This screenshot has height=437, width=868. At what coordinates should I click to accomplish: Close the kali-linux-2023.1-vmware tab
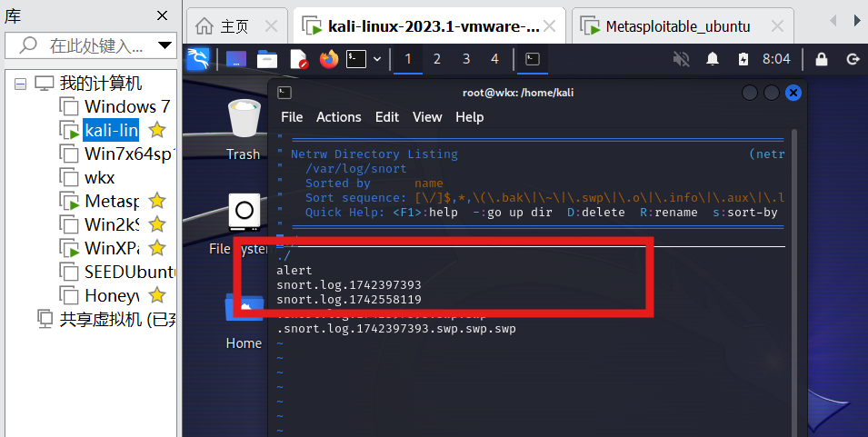(550, 26)
